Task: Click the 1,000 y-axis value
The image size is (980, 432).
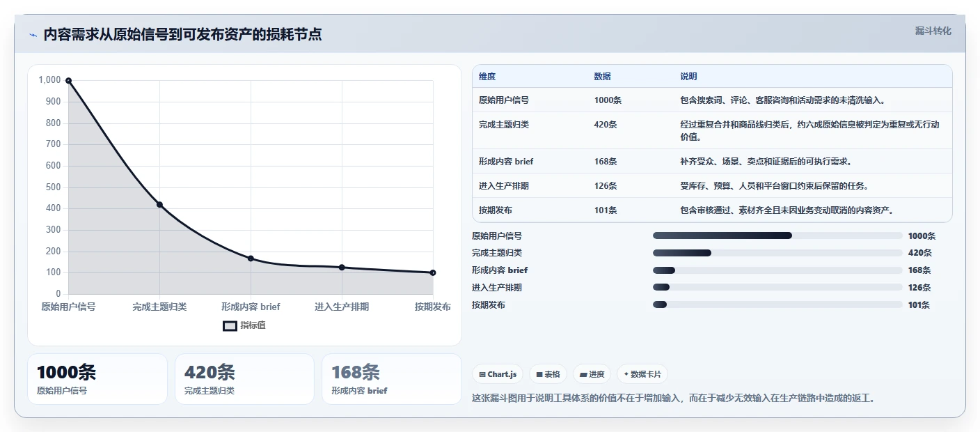Action: 49,80
